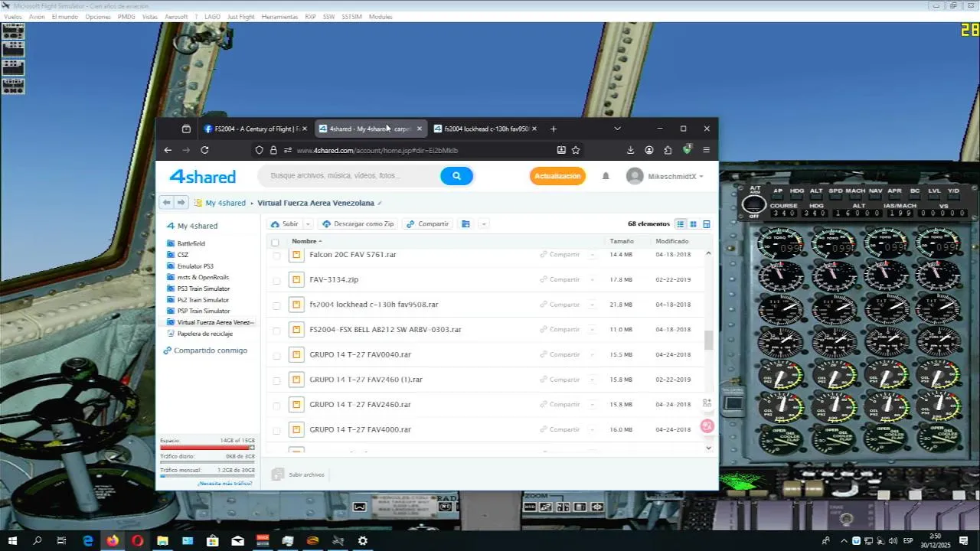Open Opera from the Windows taskbar
This screenshot has height=551, width=980.
138,540
